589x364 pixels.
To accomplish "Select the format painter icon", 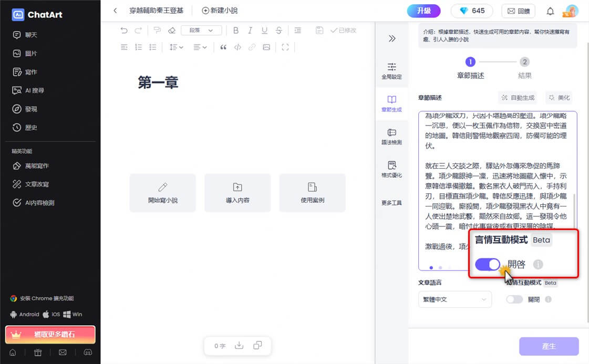I will pos(157,30).
